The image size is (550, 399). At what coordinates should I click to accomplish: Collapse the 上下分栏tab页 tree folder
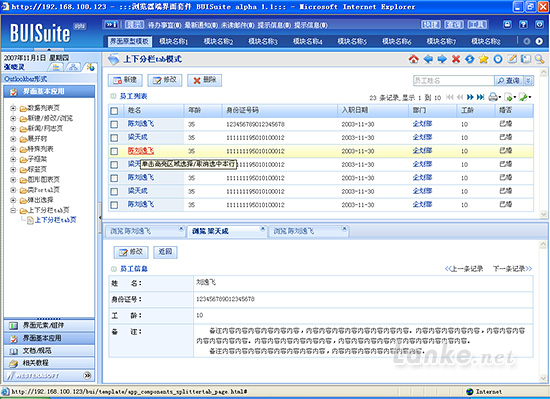pos(13,210)
